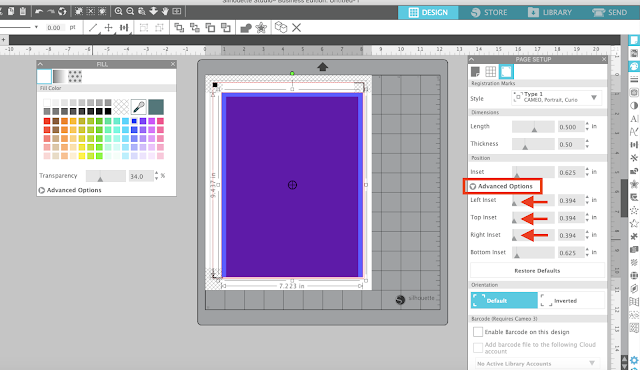Collapse the Page Setup panel with chevron
The image size is (640, 370).
[472, 60]
